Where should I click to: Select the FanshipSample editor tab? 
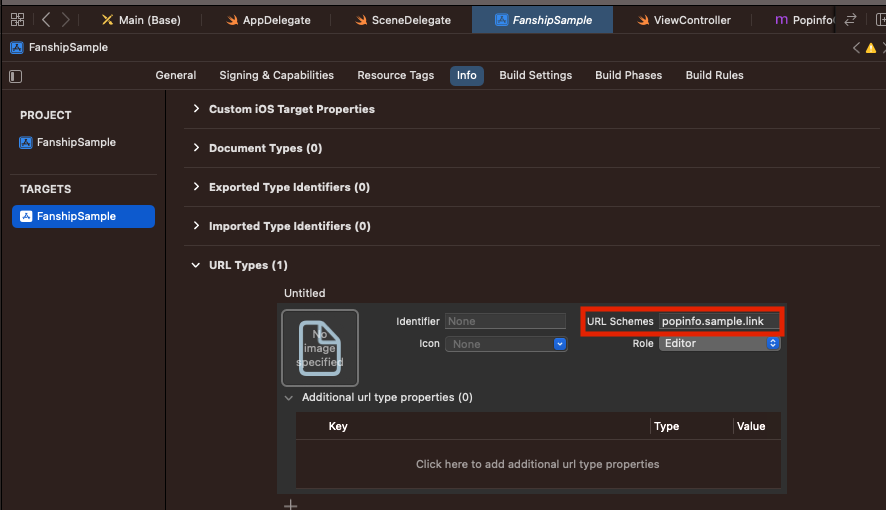(542, 20)
